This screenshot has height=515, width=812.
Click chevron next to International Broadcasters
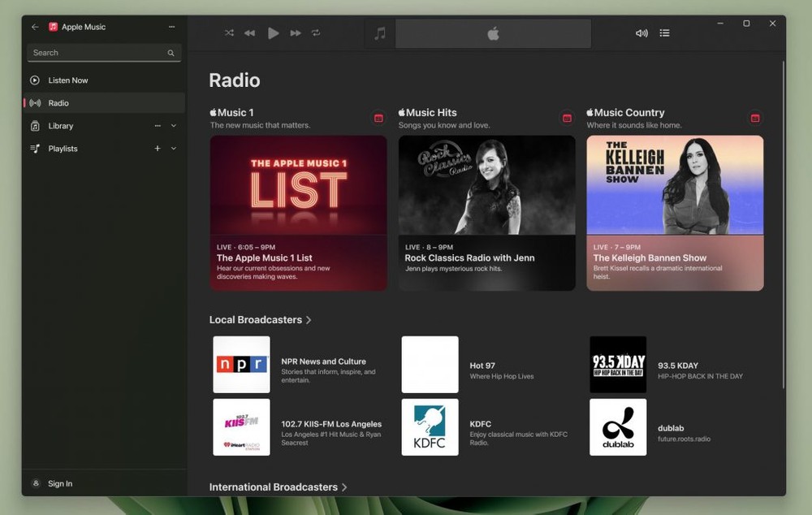tap(344, 487)
